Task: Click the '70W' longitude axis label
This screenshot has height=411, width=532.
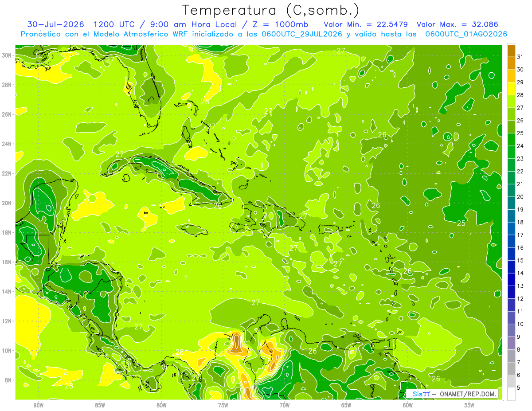Action: 285,405
